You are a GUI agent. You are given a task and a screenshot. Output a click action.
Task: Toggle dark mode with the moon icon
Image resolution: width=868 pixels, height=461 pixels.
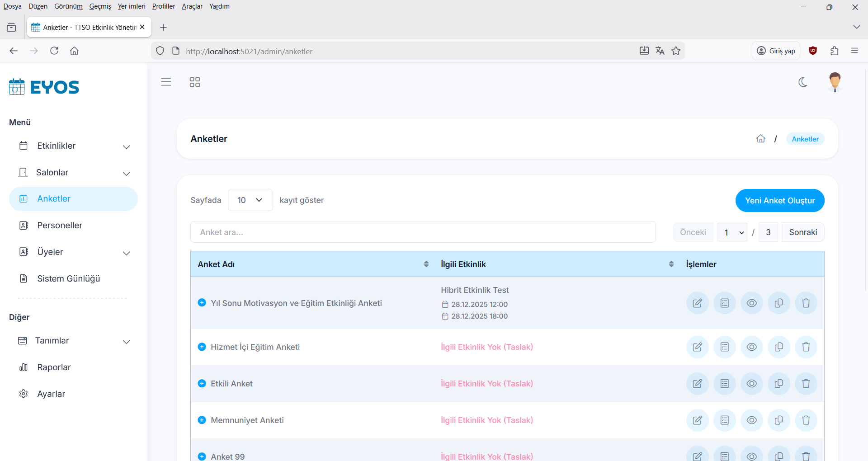tap(803, 82)
